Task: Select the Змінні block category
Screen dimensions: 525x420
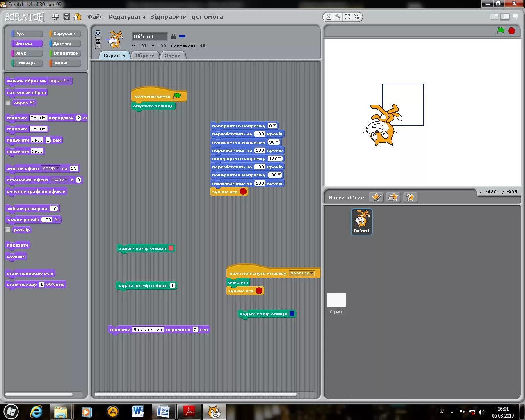Action: pos(65,63)
